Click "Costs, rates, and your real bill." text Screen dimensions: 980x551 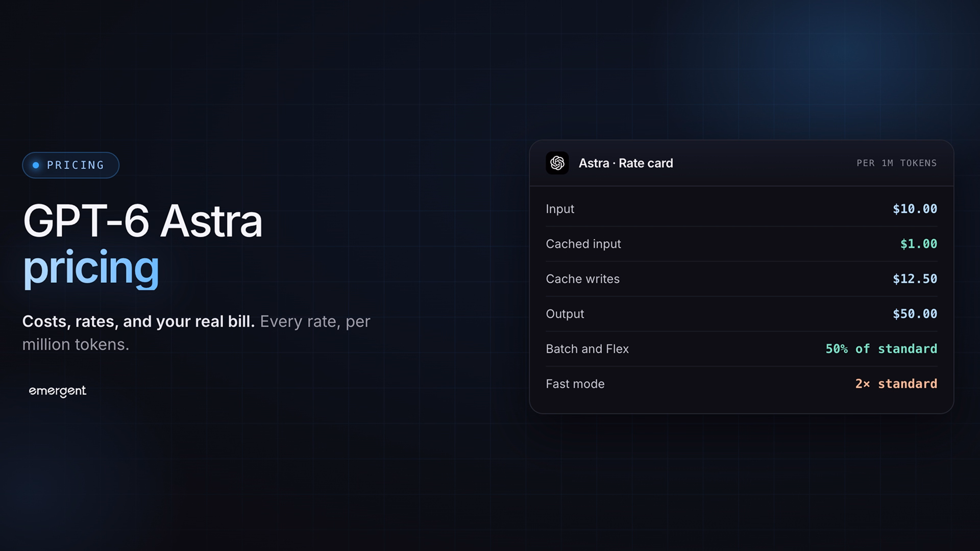point(138,321)
